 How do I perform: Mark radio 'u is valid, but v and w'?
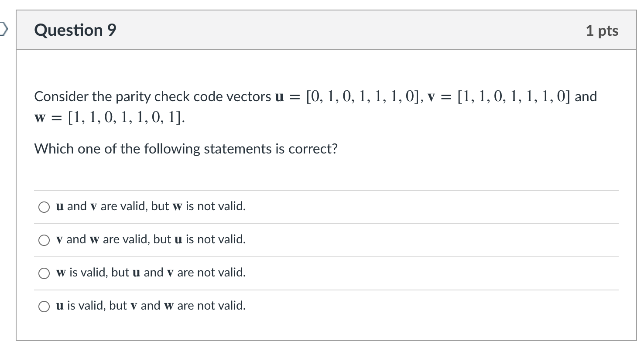coord(44,307)
